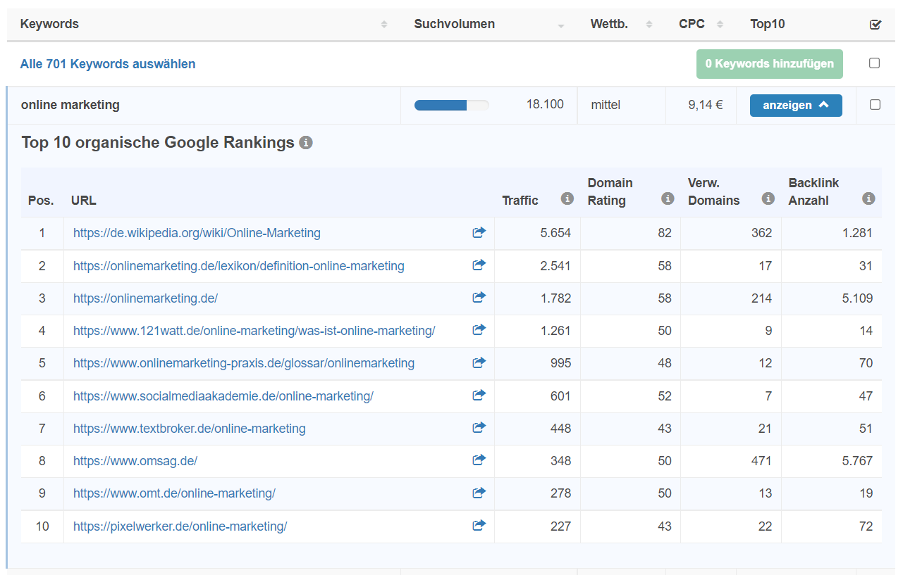Click Alle 701 Keywords auswählen link
The width and height of the screenshot is (904, 576).
108,64
